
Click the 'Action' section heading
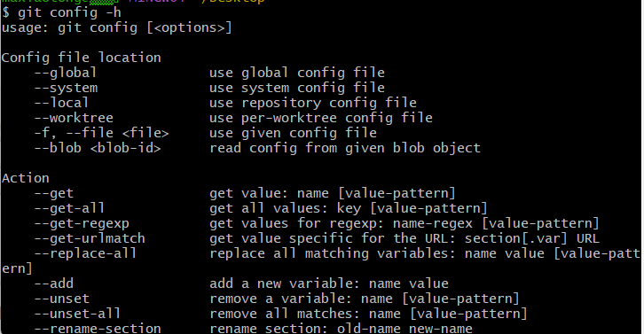tap(26, 178)
